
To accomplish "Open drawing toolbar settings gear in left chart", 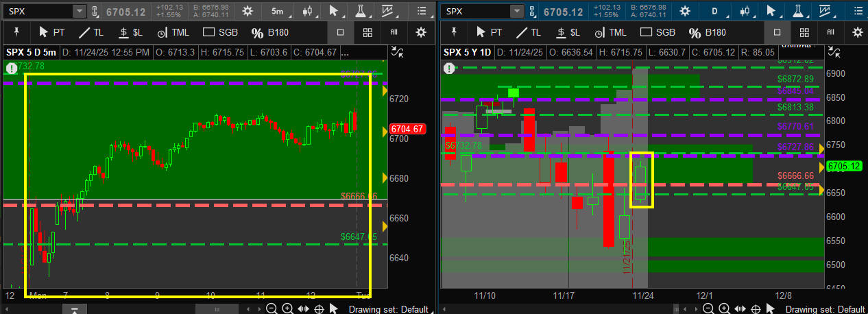I will 421,32.
